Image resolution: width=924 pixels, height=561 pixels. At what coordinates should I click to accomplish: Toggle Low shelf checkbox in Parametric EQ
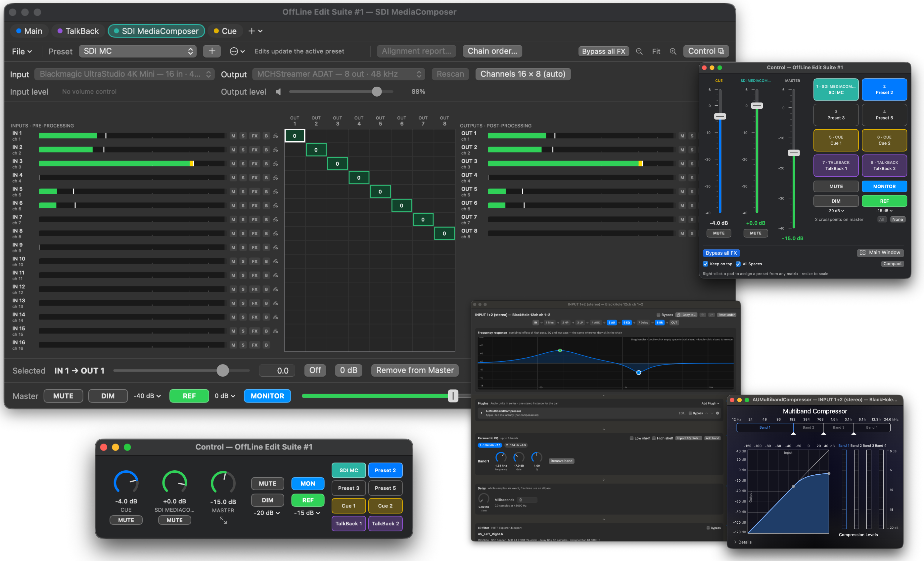(x=631, y=438)
